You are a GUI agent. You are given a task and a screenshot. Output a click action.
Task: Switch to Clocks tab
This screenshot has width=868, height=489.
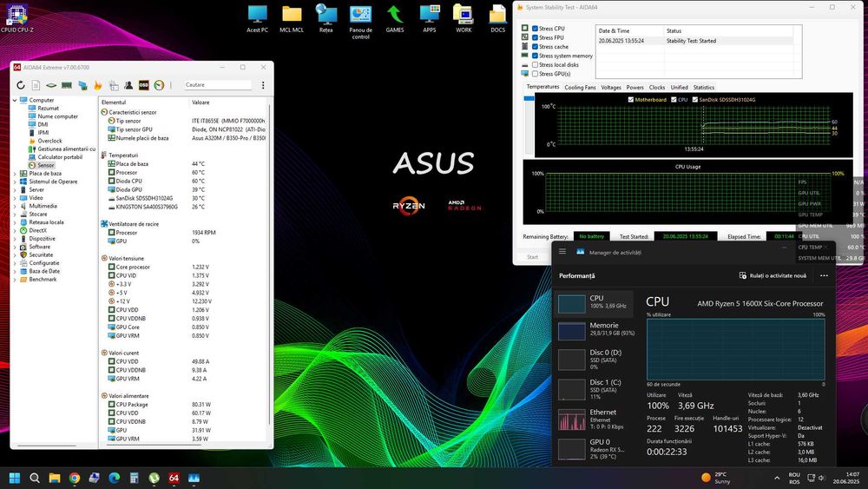(x=657, y=88)
